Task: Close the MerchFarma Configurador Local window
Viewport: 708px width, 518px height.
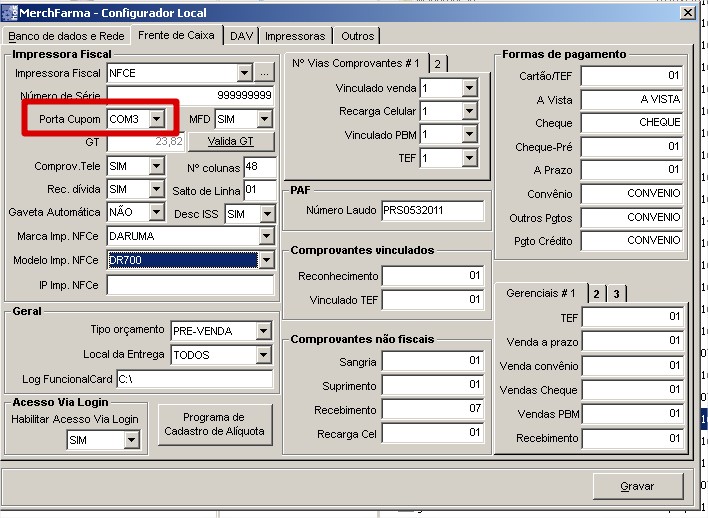Action: [686, 12]
